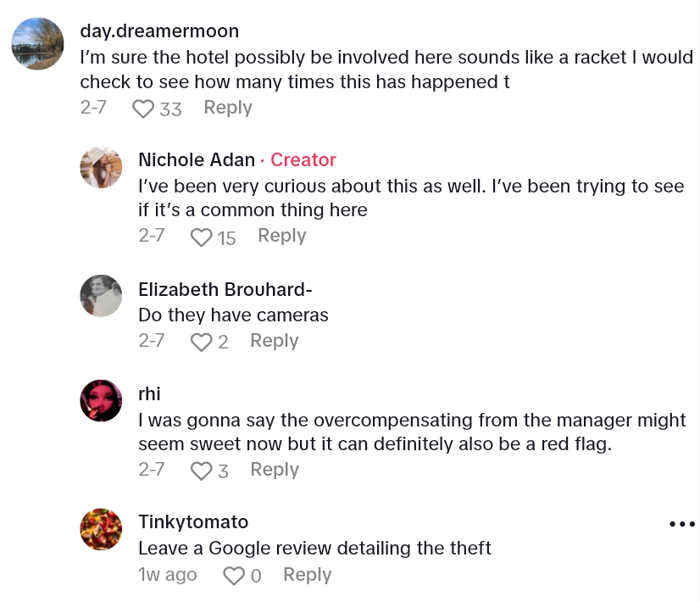Viewport: 700px width, 602px height.
Task: Reply to day.dreamermoon's comment
Action: point(227,108)
